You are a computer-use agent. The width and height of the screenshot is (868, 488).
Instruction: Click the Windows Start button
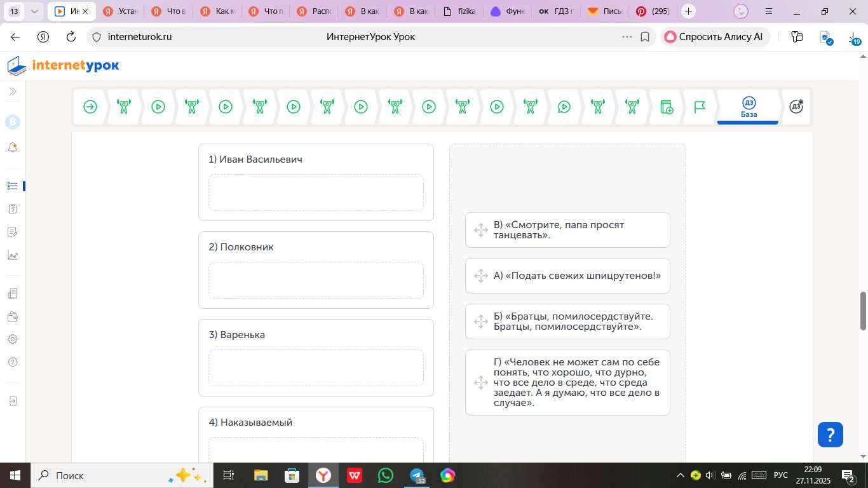15,475
